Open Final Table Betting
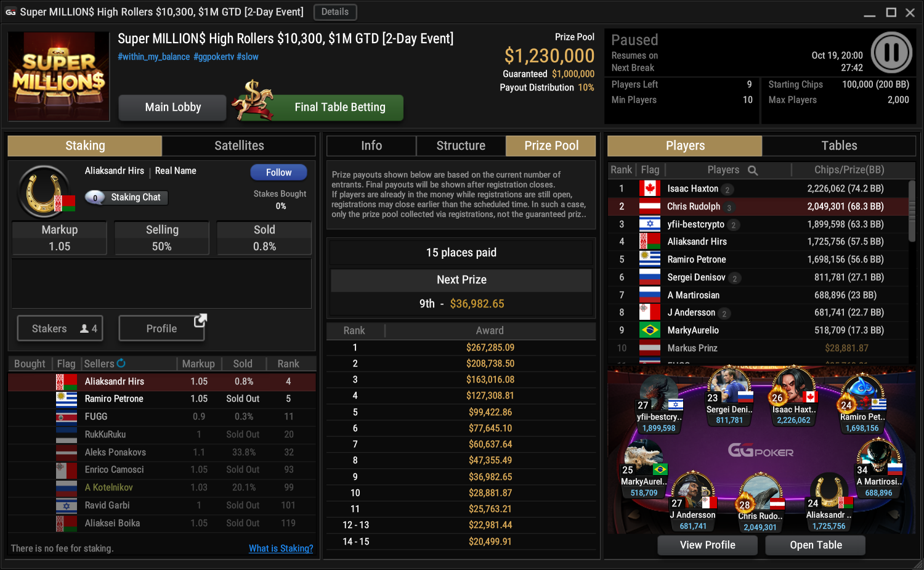 point(340,107)
